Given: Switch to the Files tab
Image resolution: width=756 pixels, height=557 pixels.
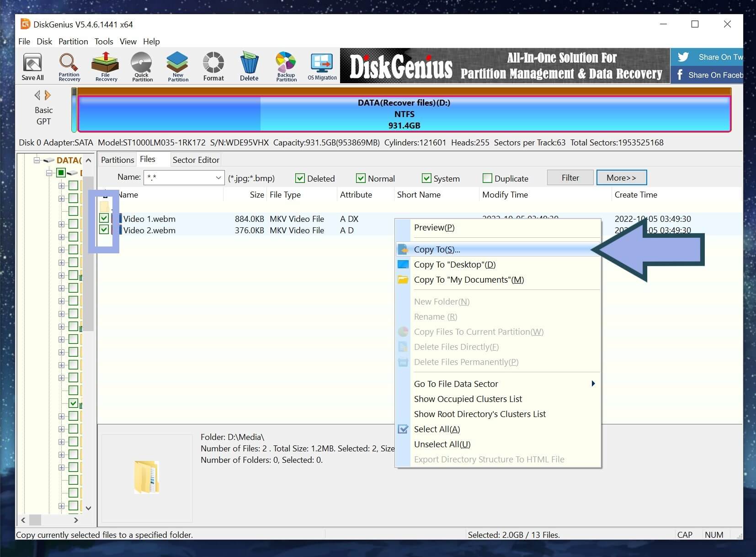Looking at the screenshot, I should [148, 159].
